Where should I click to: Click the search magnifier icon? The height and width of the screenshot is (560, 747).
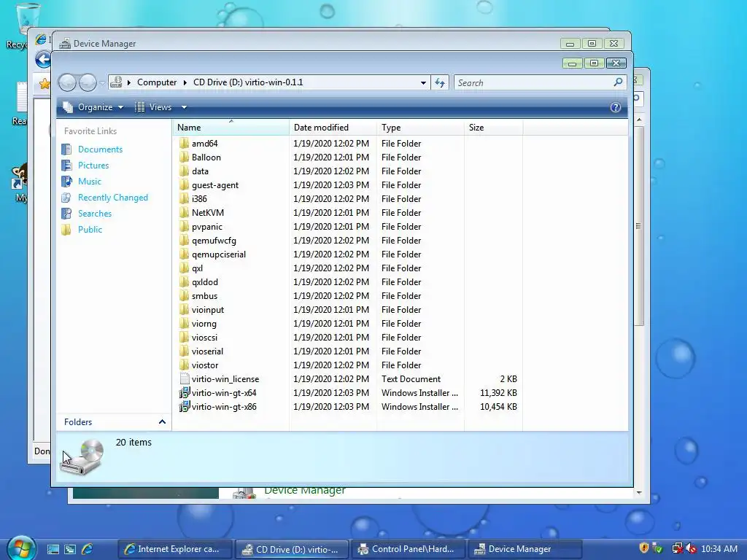coord(618,82)
